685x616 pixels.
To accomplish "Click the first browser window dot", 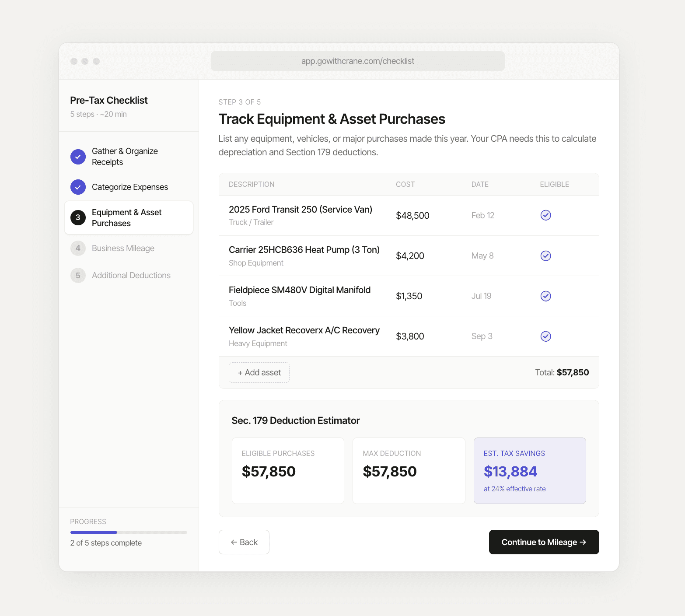I will coord(73,61).
